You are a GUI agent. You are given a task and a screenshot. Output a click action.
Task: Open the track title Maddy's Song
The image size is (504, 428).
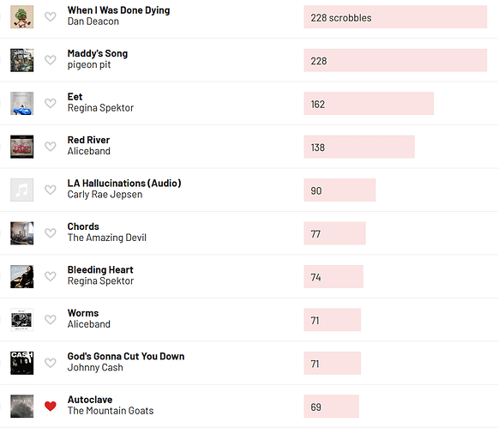pos(98,53)
